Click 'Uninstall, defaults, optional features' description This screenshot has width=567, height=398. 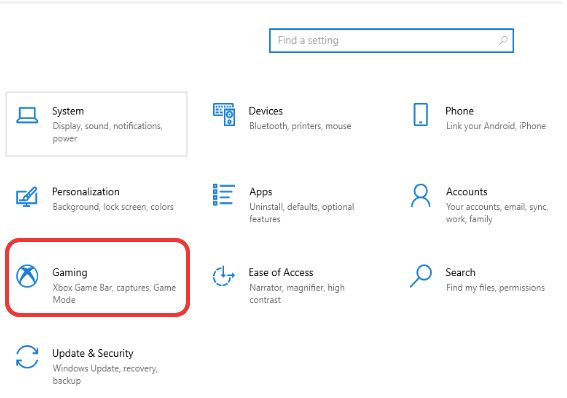[x=302, y=213]
